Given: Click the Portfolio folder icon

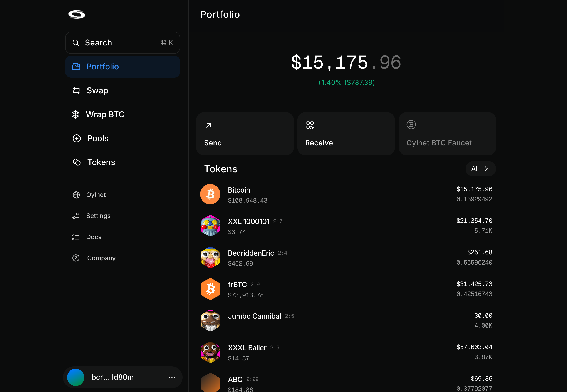Looking at the screenshot, I should tap(76, 67).
